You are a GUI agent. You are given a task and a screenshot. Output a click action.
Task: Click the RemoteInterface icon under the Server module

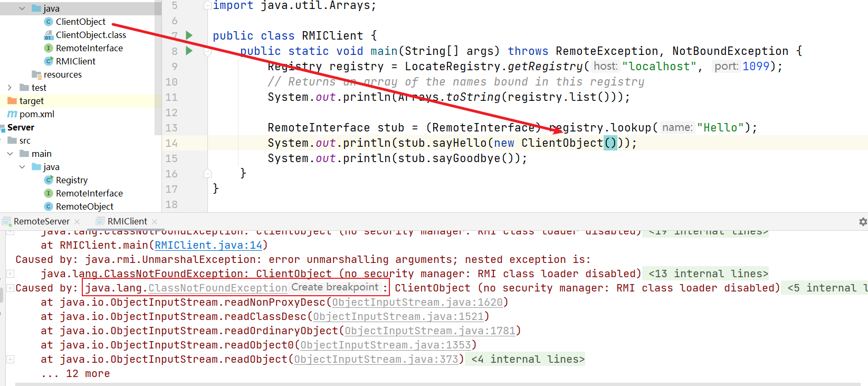click(x=49, y=193)
